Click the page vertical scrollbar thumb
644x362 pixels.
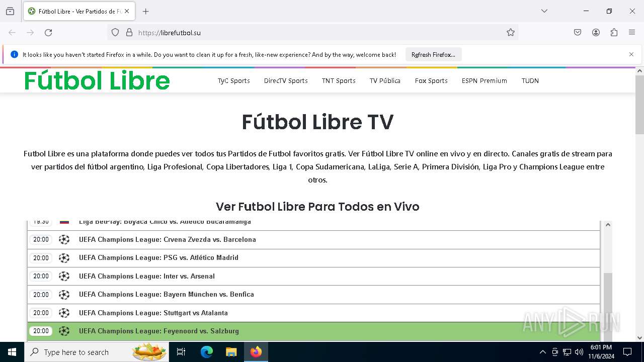(x=639, y=105)
